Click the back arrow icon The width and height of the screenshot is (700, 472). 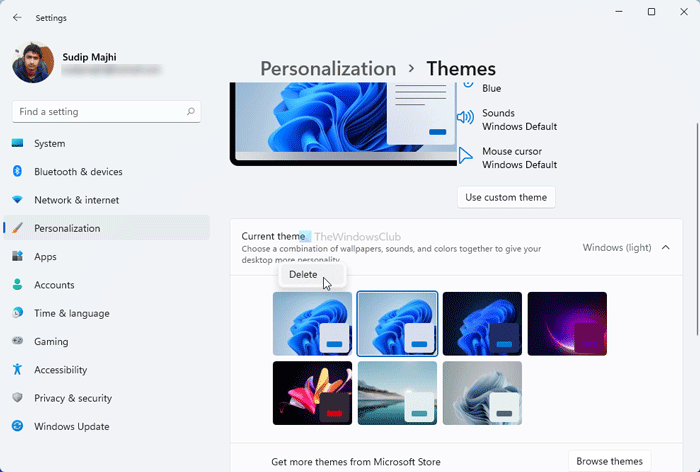coord(17,18)
